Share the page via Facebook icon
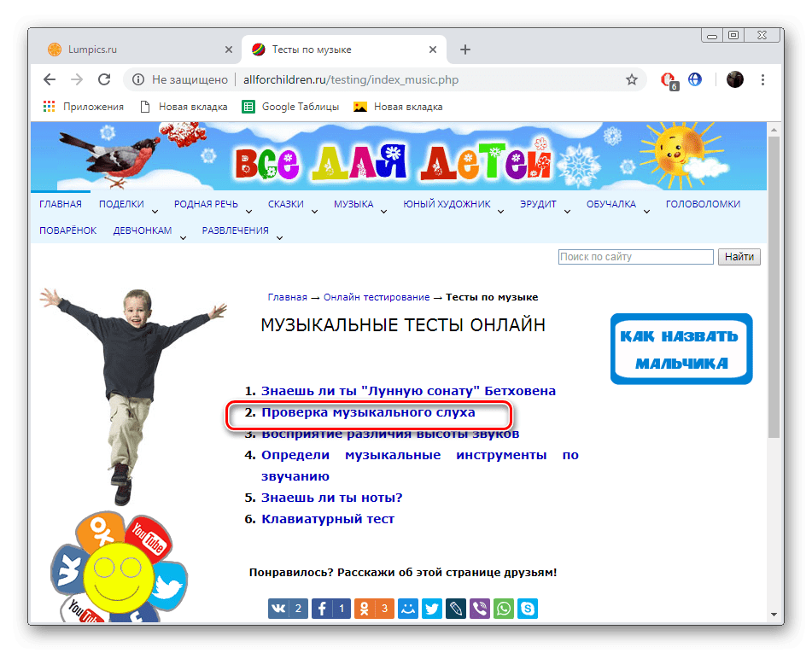Screen dimensions: 812x653 pyautogui.click(x=321, y=609)
